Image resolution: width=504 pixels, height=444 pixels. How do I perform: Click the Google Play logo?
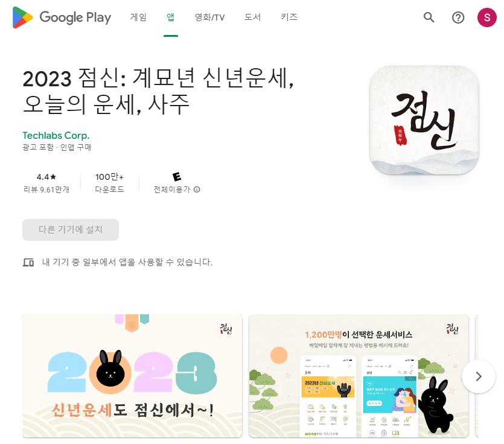pos(62,17)
